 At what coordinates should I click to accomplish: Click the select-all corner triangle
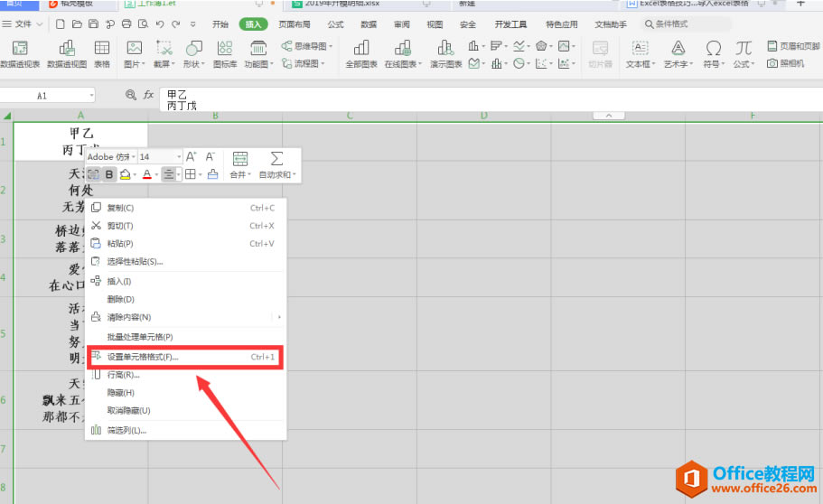pos(7,116)
